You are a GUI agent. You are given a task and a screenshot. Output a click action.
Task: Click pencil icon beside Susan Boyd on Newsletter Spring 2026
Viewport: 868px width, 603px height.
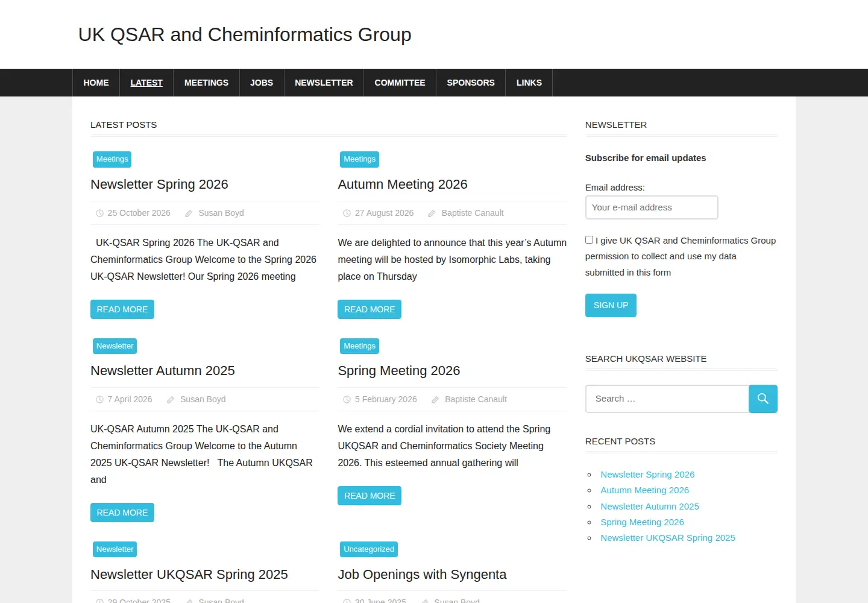[x=189, y=213]
